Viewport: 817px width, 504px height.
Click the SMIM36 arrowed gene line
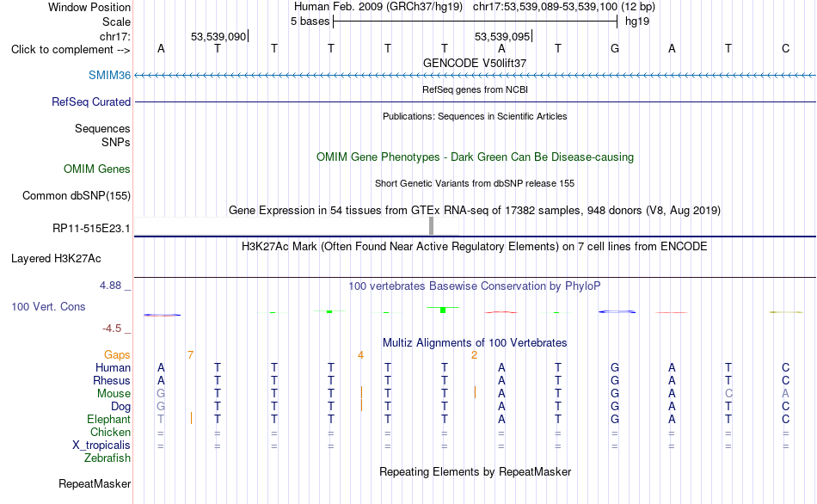[x=475, y=76]
